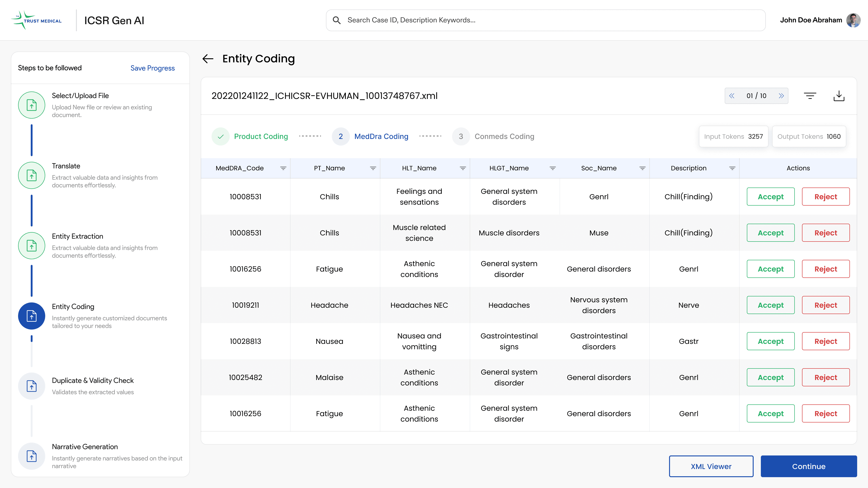
Task: Click the Gastrointestinal signs cell
Action: pos(509,341)
